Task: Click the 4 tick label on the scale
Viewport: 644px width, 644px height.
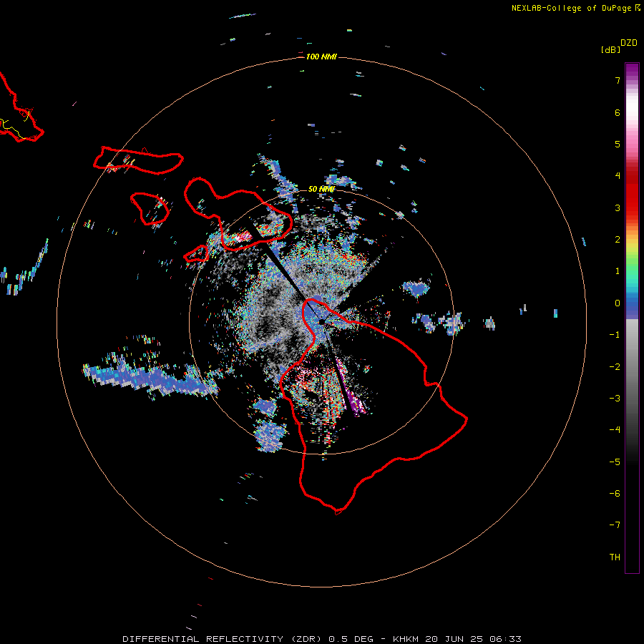Action: (x=618, y=176)
